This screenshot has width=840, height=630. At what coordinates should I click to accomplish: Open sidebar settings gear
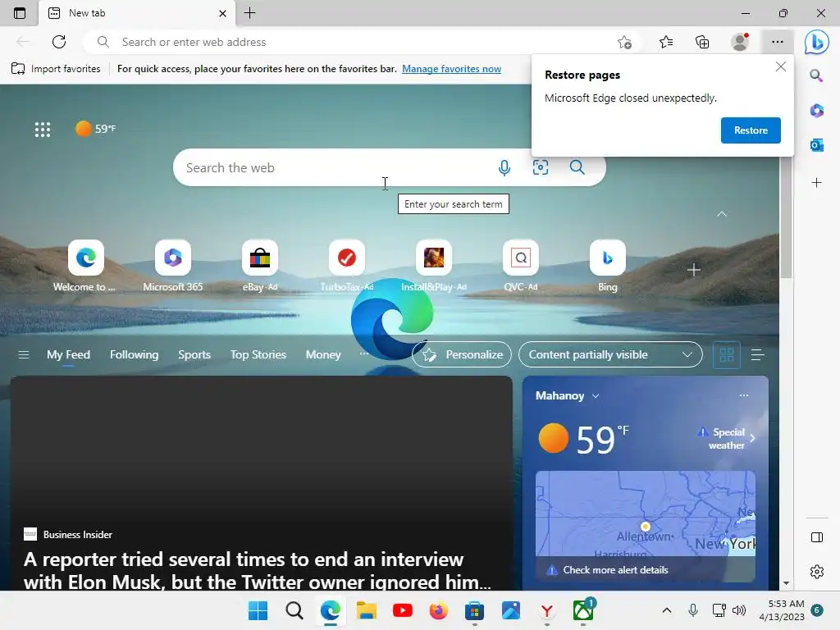coord(816,572)
